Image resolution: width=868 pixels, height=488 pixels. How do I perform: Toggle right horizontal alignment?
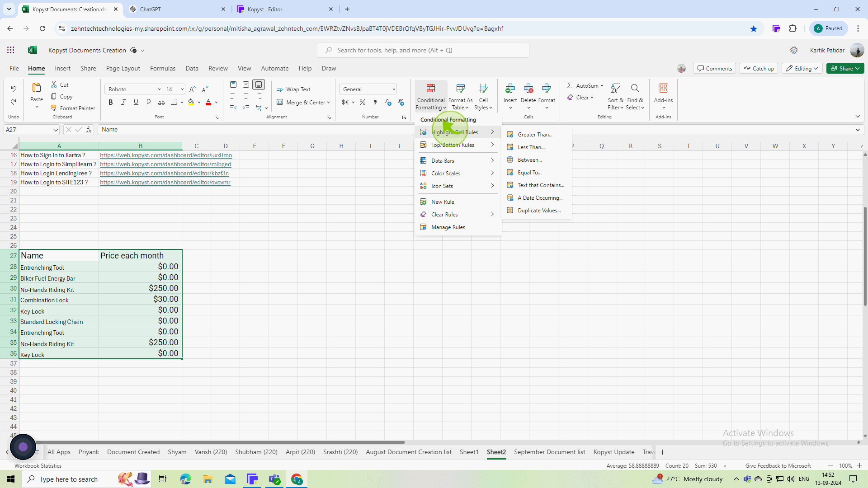259,96
